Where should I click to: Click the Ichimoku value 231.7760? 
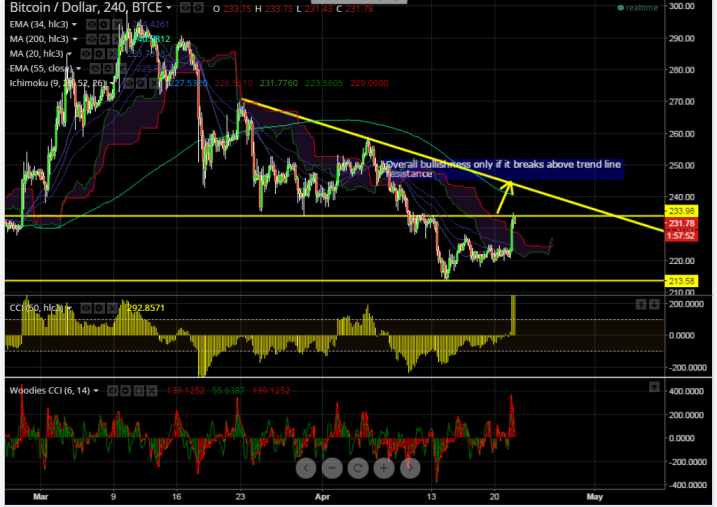click(x=278, y=83)
